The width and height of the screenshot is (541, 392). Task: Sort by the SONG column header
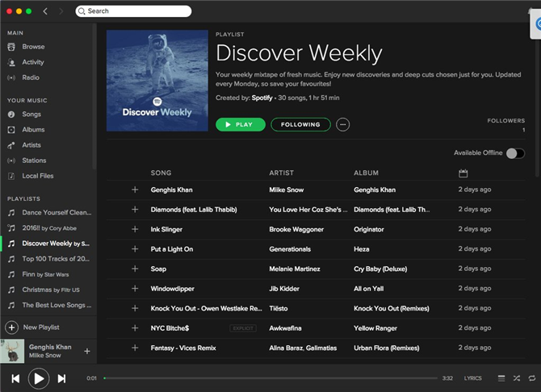(x=161, y=173)
